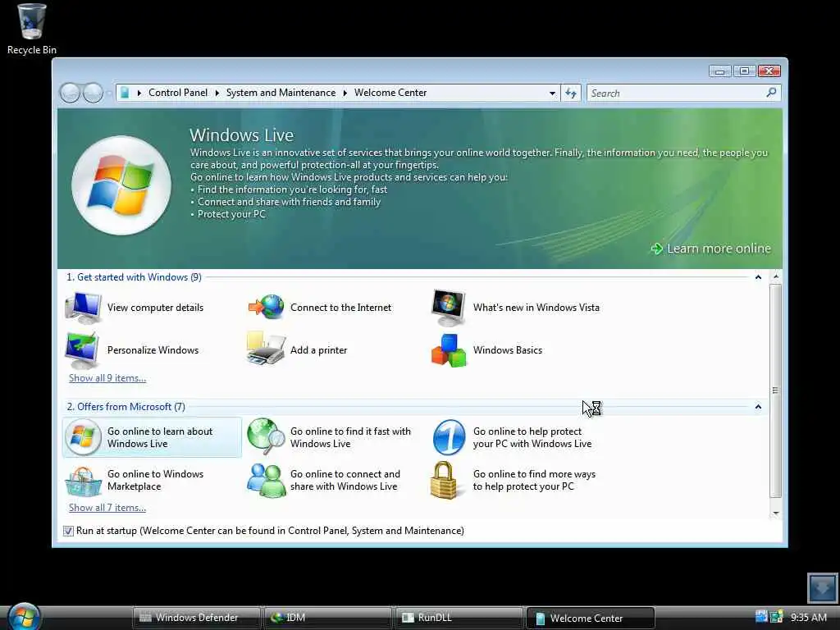Click Show all 9 items link
840x630 pixels.
[107, 377]
